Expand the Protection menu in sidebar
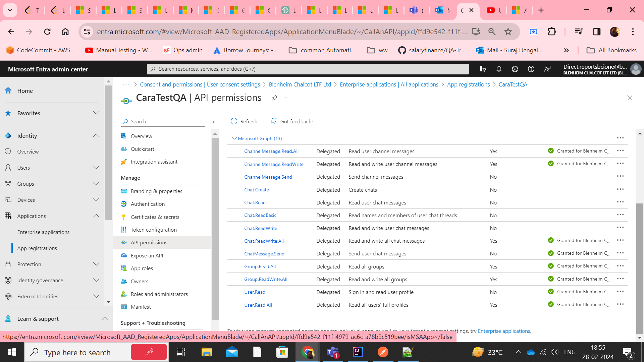 [96, 264]
